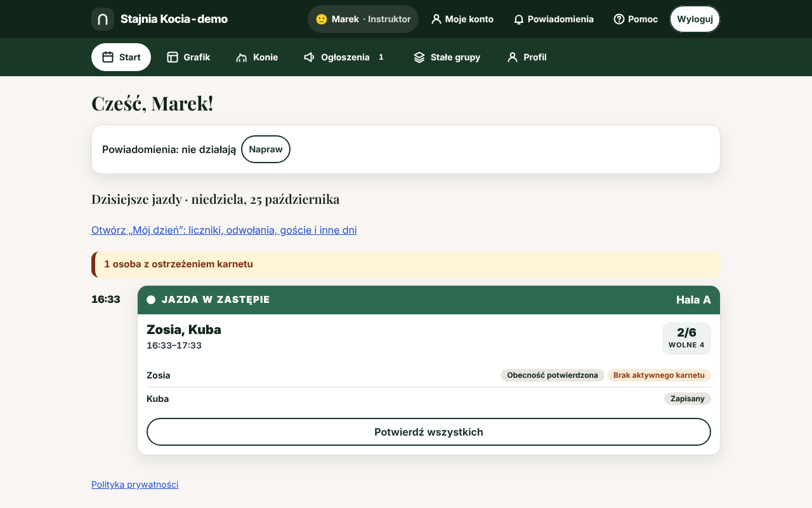Click the Hala A location label
Image resolution: width=812 pixels, height=508 pixels.
(693, 300)
